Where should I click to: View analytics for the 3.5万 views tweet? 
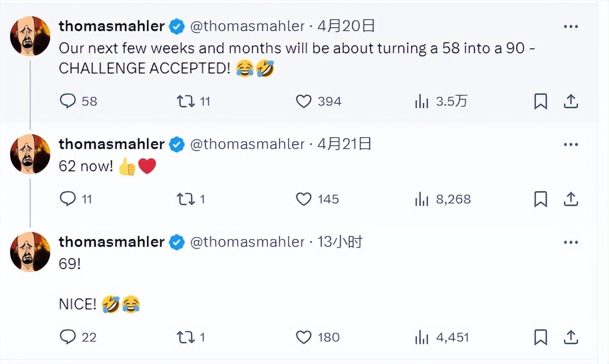[x=421, y=102]
